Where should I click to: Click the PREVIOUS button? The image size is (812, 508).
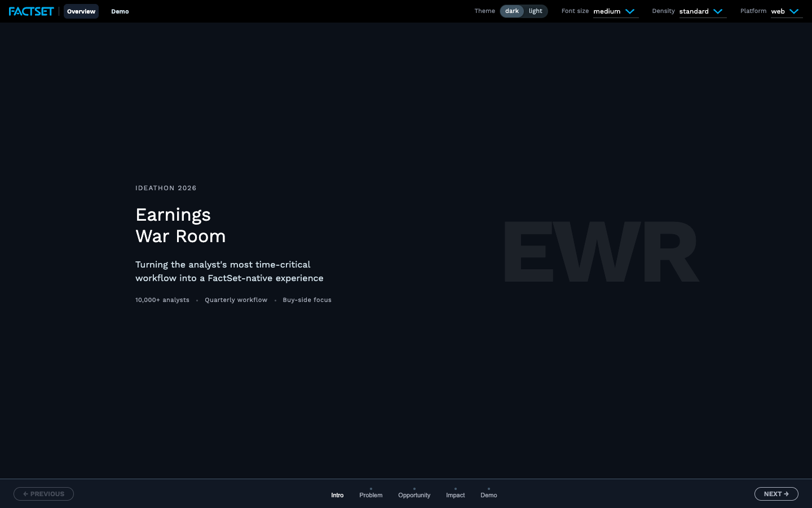pos(43,494)
